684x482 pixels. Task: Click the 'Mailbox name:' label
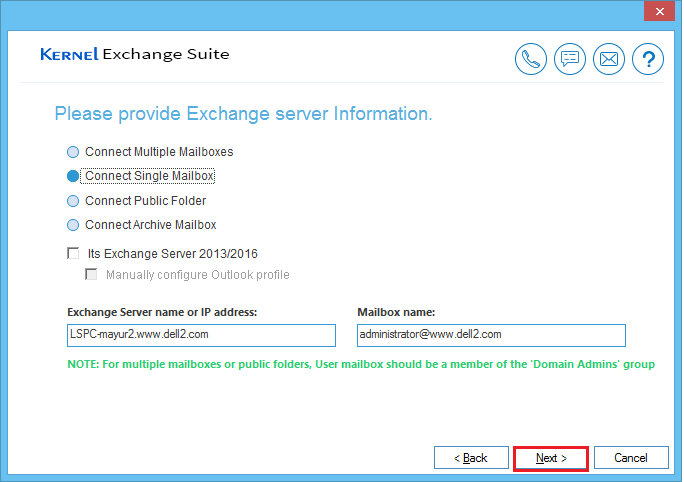point(396,312)
